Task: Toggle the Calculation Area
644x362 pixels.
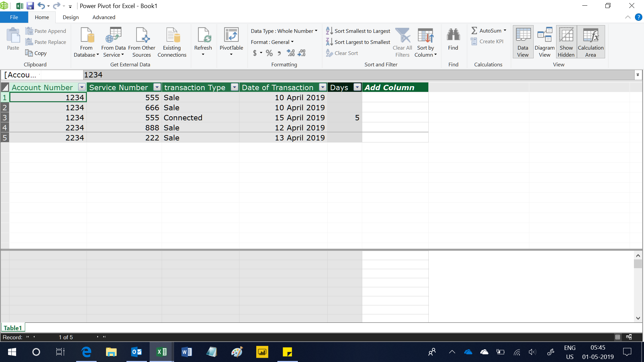Action: pyautogui.click(x=591, y=42)
